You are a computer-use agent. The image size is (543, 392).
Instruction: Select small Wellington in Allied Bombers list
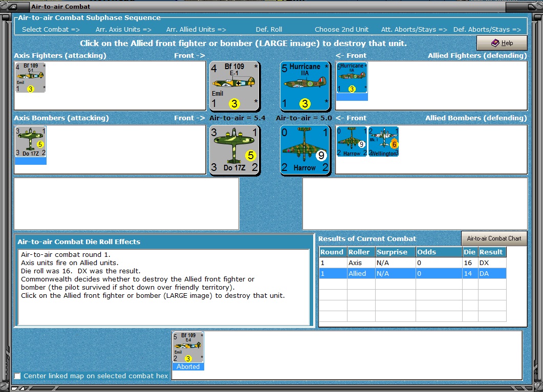click(384, 142)
